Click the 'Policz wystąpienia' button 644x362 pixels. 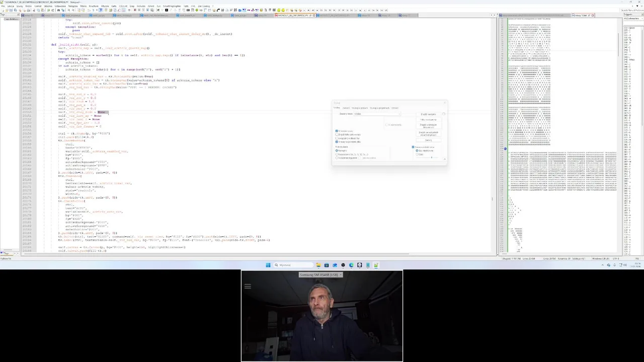[x=428, y=120]
